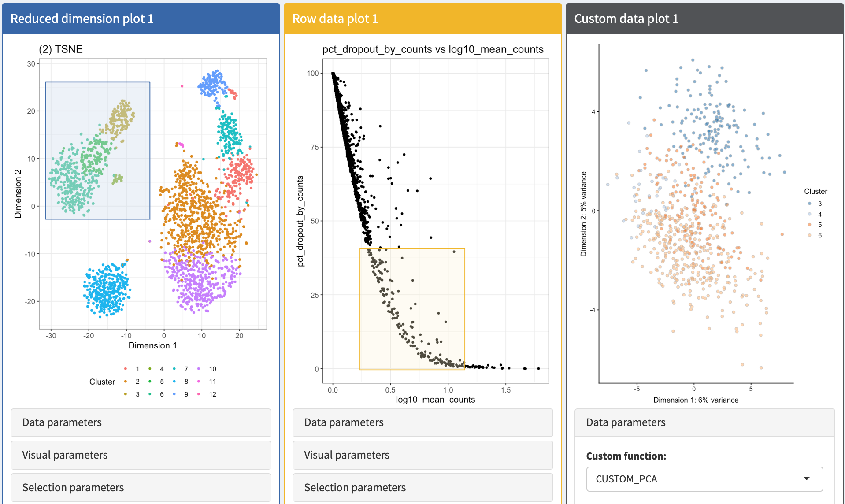Click cluster 2 orange dot in TSNE legend
This screenshot has width=845, height=504.
(x=126, y=381)
